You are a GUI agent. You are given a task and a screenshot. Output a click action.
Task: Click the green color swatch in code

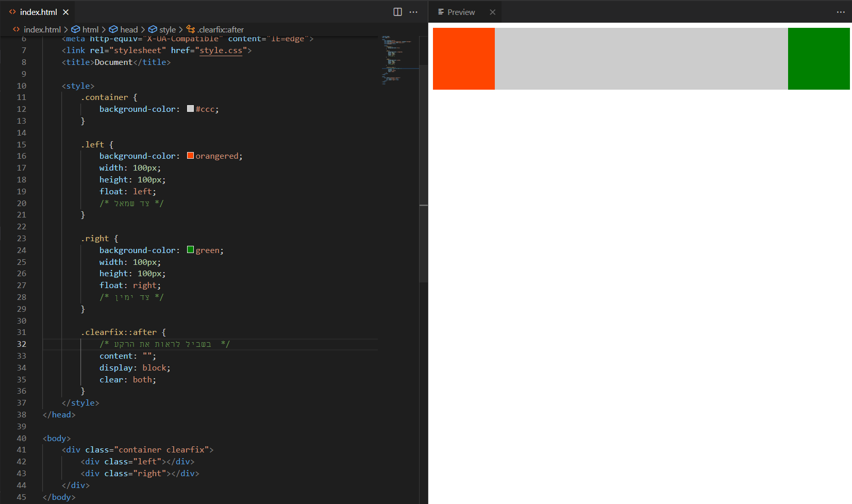[190, 250]
